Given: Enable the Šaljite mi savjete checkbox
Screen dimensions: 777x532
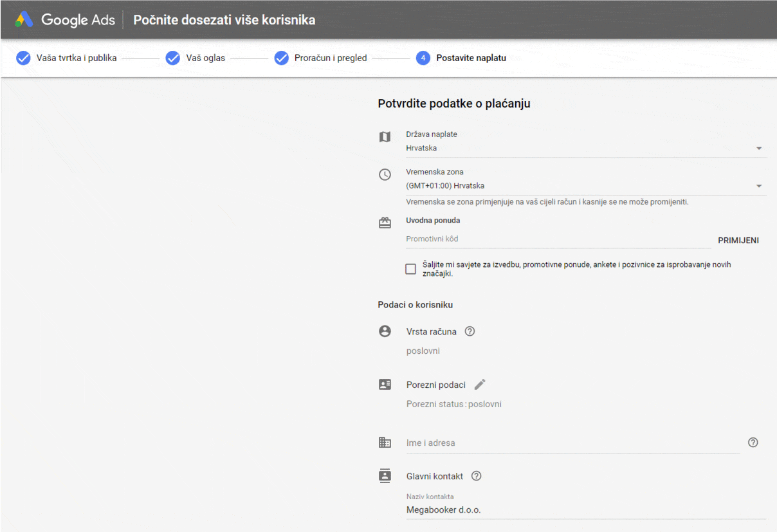Looking at the screenshot, I should point(410,269).
